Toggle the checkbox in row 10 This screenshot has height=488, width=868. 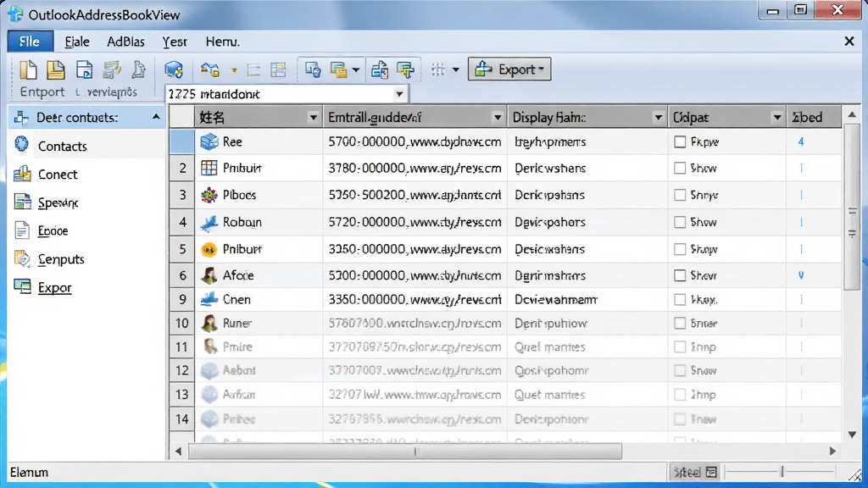point(680,324)
